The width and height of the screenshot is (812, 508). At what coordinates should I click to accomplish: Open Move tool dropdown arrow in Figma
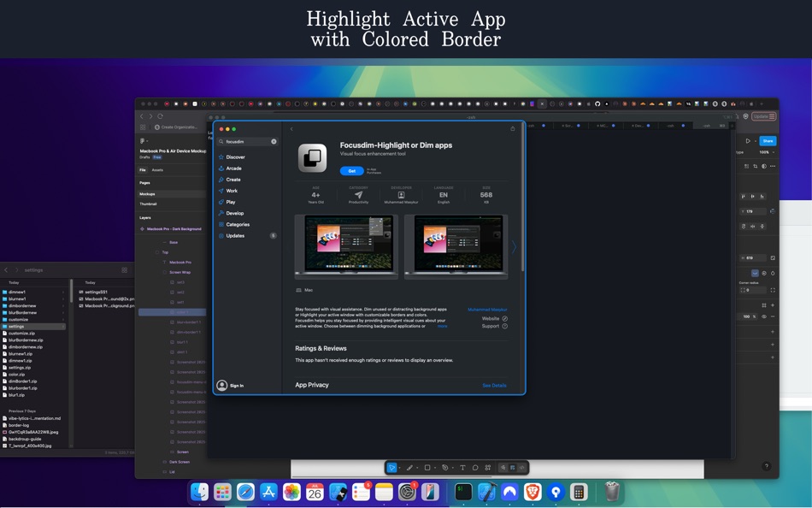tap(400, 468)
